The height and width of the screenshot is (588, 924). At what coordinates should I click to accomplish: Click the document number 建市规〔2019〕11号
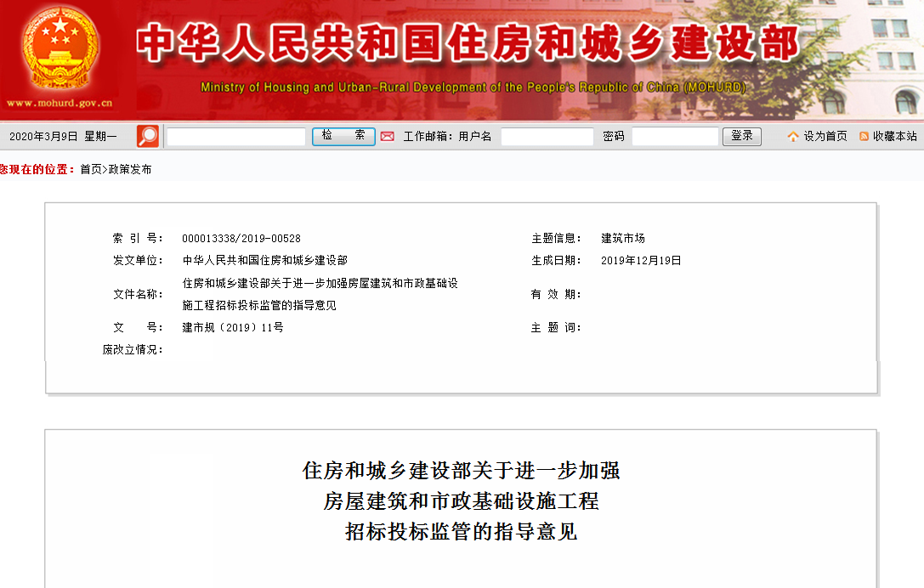[233, 327]
